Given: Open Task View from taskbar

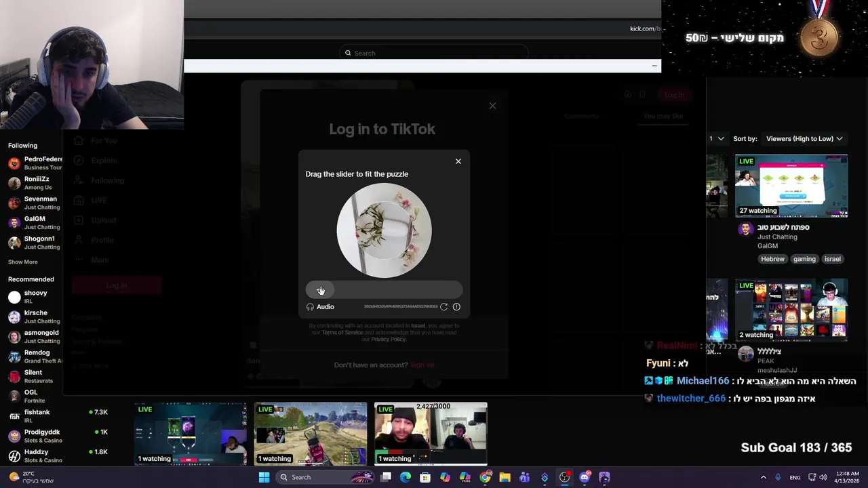Looking at the screenshot, I should click(x=386, y=477).
